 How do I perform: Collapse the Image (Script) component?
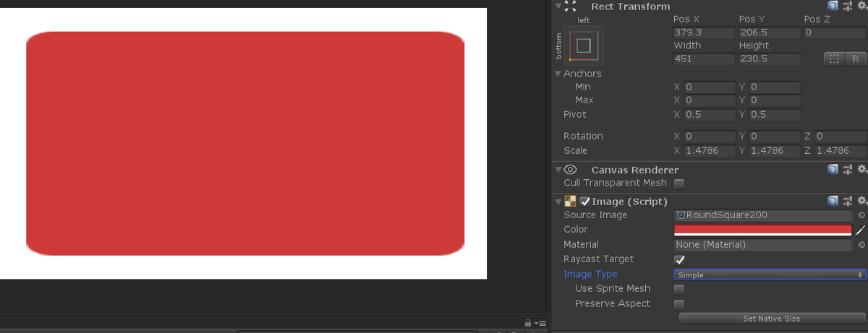coord(558,202)
